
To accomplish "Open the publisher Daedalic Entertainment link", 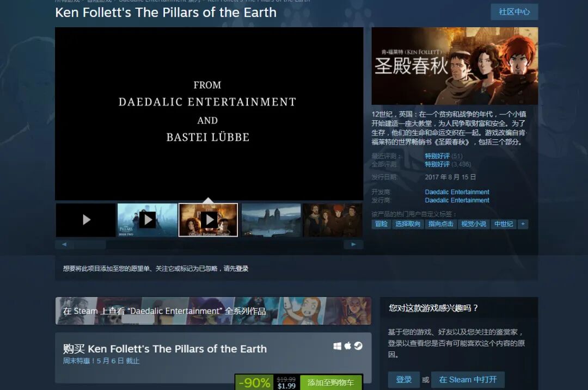I will pyautogui.click(x=457, y=200).
